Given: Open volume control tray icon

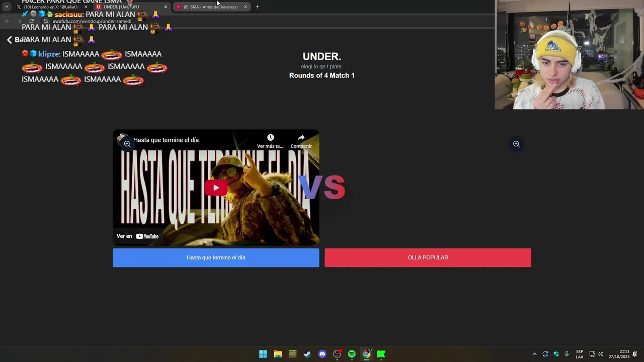Looking at the screenshot, I should [x=600, y=354].
